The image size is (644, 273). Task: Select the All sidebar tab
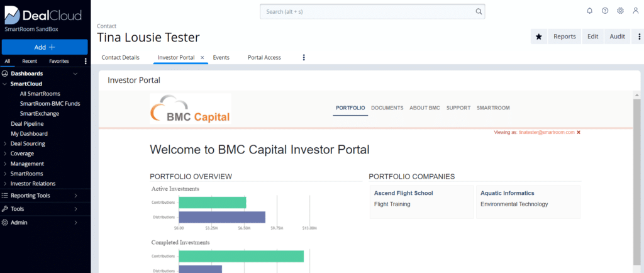pos(8,61)
